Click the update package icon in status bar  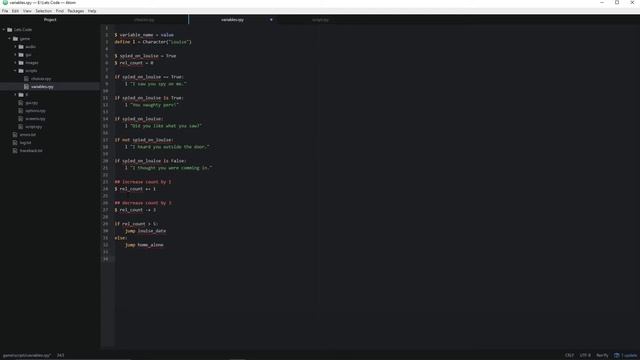[x=617, y=356]
